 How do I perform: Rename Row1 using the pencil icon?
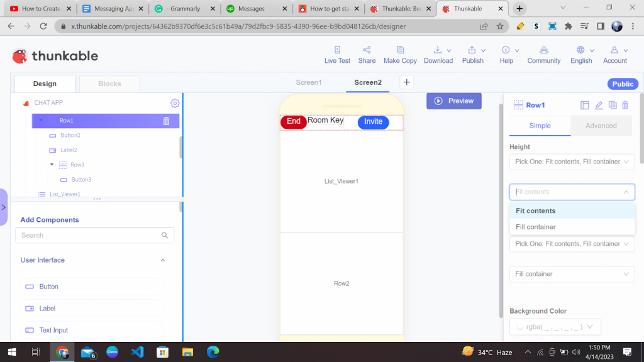(x=599, y=105)
